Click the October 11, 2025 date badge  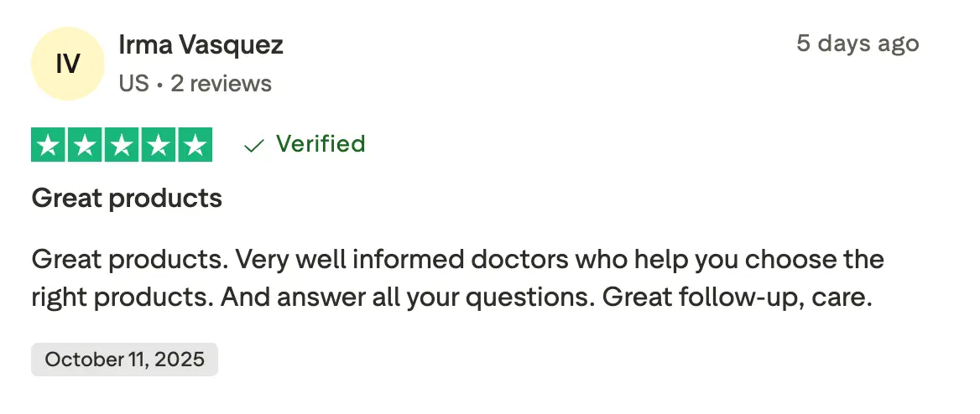pos(124,360)
